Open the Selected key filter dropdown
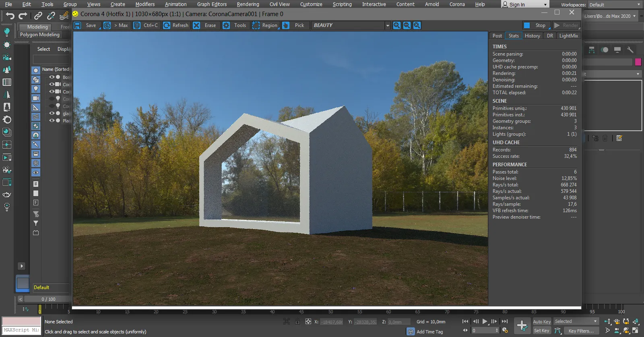This screenshot has width=644, height=337. (576, 321)
